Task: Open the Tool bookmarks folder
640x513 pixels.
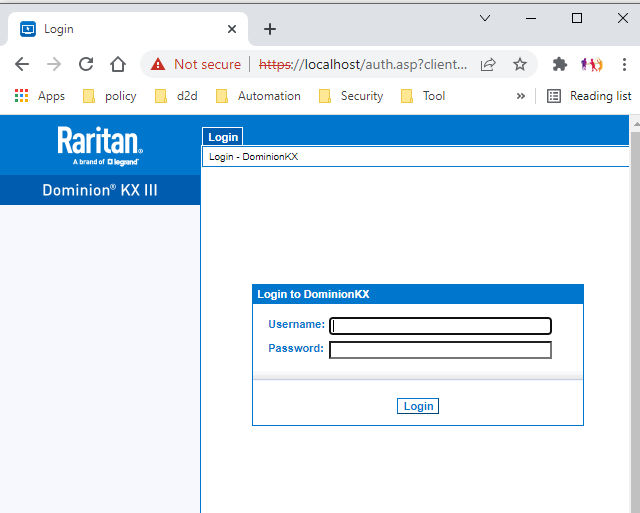Action: [x=423, y=96]
